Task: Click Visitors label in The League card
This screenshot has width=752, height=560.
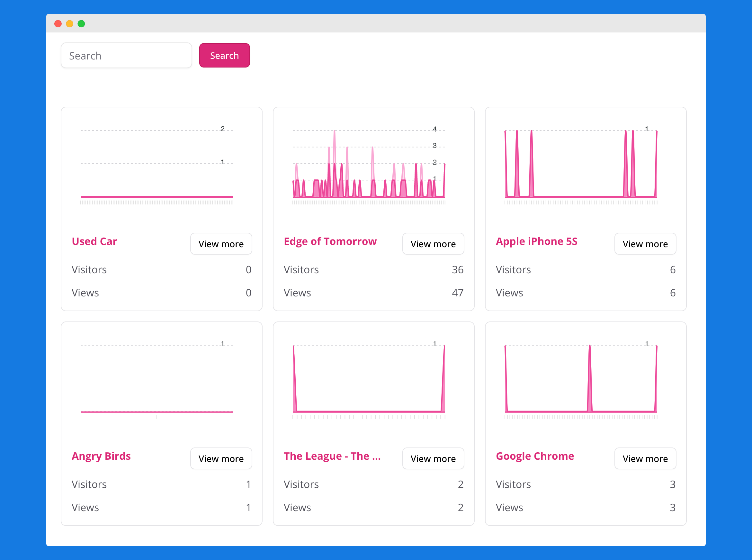Action: click(x=301, y=484)
